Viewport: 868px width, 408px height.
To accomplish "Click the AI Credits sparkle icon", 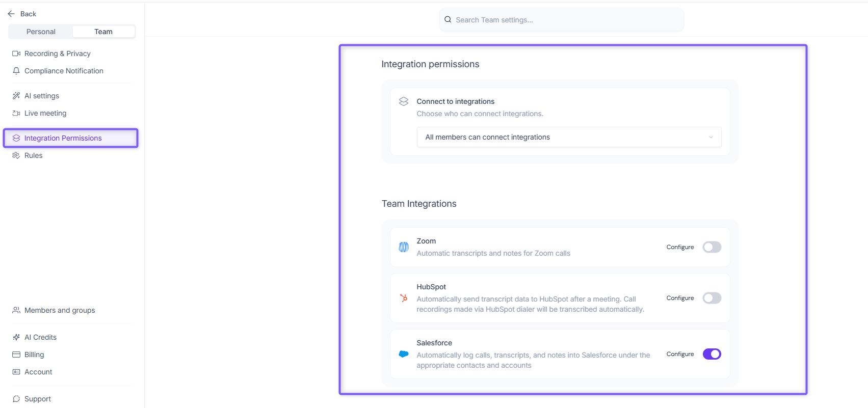I will pyautogui.click(x=16, y=337).
